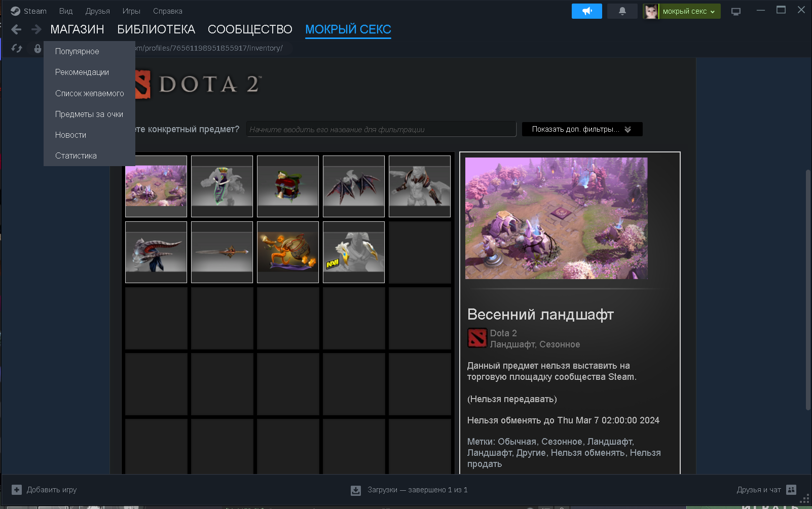Minimize the Steam window

click(761, 10)
